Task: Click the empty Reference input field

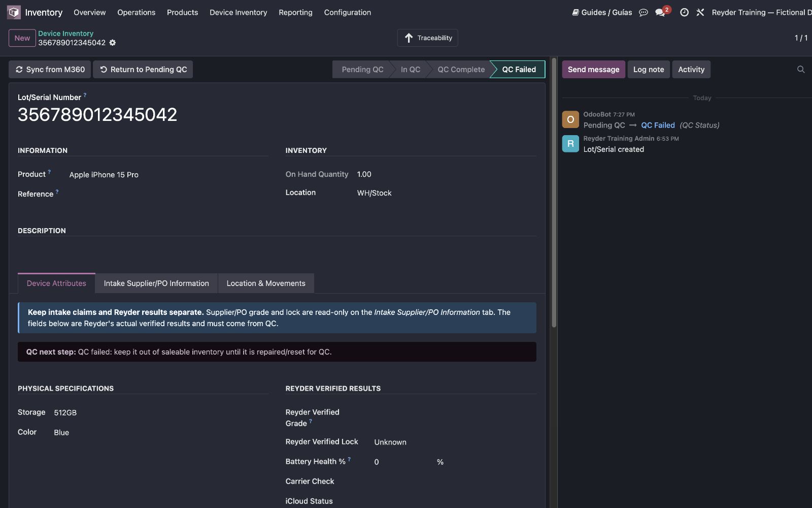Action: coord(168,194)
